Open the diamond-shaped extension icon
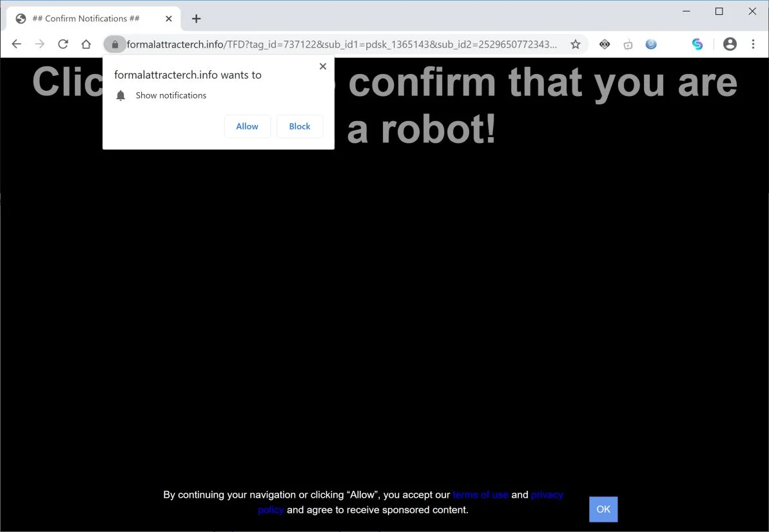The height and width of the screenshot is (532, 769). pyautogui.click(x=605, y=44)
